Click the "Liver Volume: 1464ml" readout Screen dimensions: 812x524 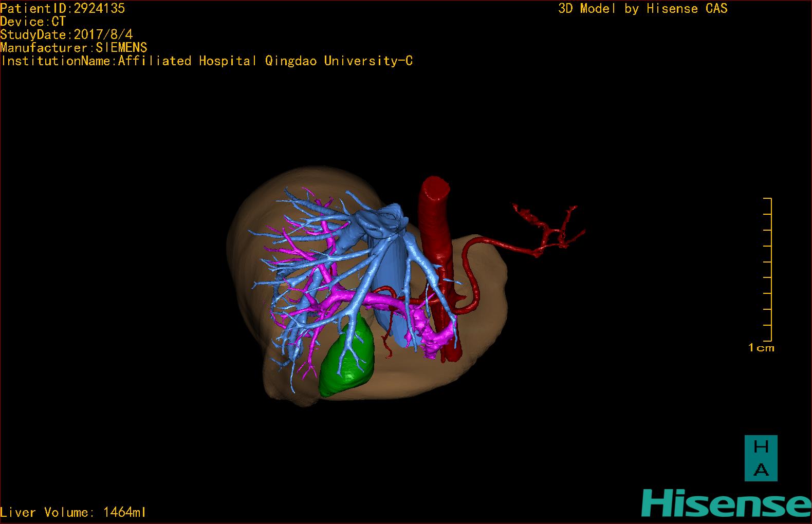[x=73, y=512]
